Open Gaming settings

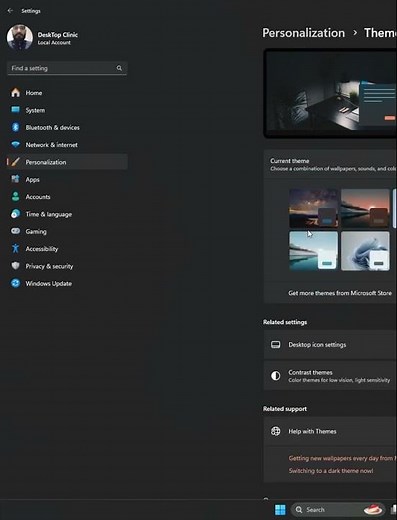pyautogui.click(x=67, y=231)
